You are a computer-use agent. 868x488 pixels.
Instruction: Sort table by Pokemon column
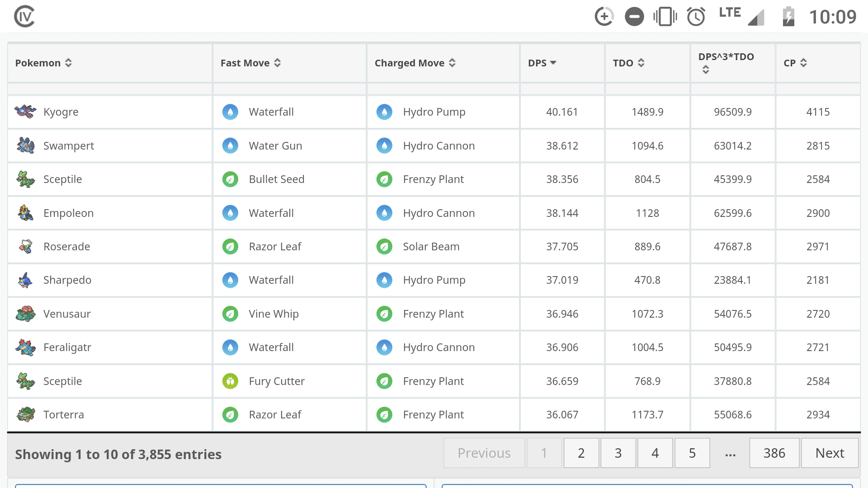(x=110, y=63)
